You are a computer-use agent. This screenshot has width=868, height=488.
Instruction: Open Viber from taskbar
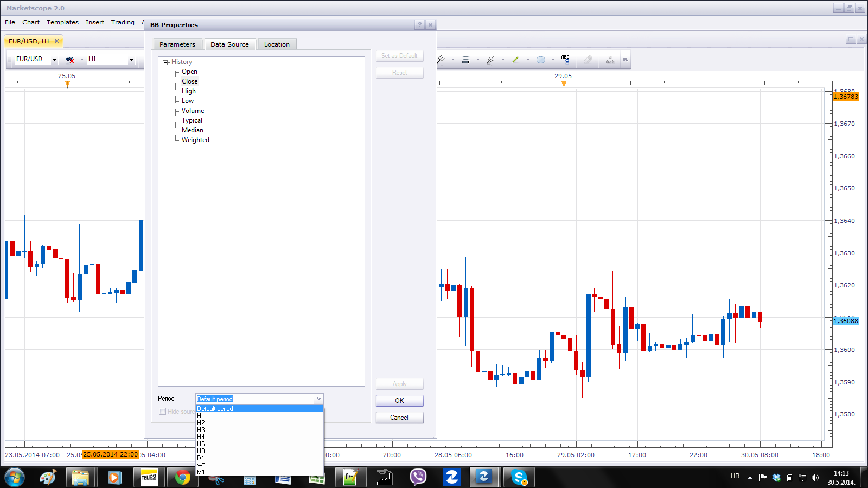(418, 477)
